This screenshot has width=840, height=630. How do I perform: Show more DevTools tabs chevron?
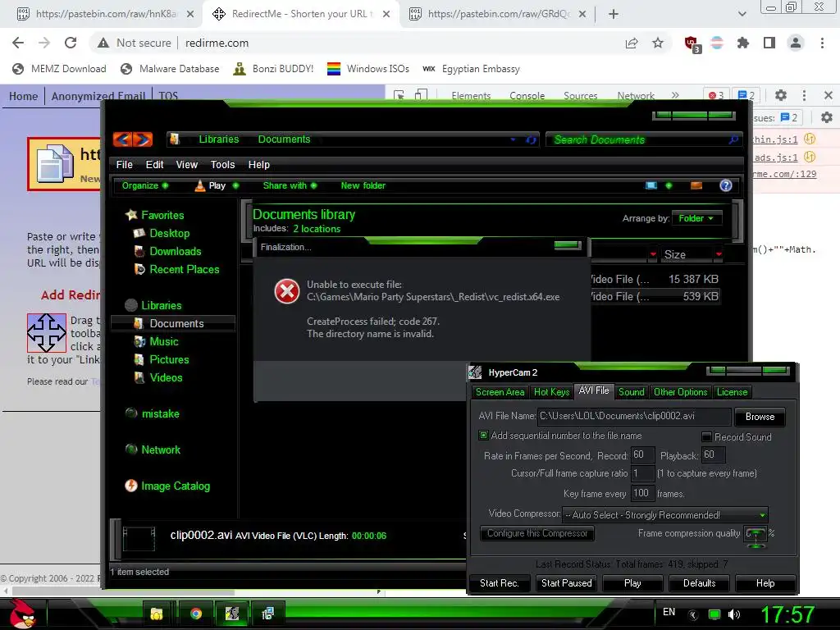(675, 95)
